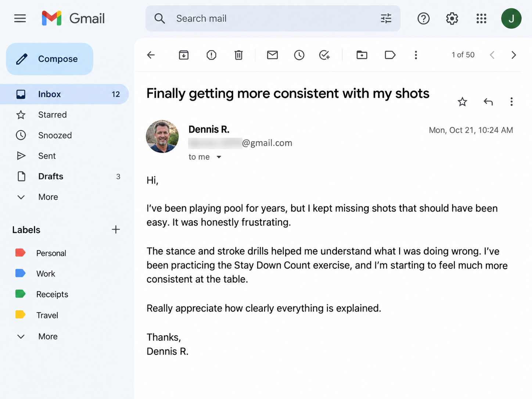Show search options filter icon
This screenshot has width=532, height=399.
(386, 18)
